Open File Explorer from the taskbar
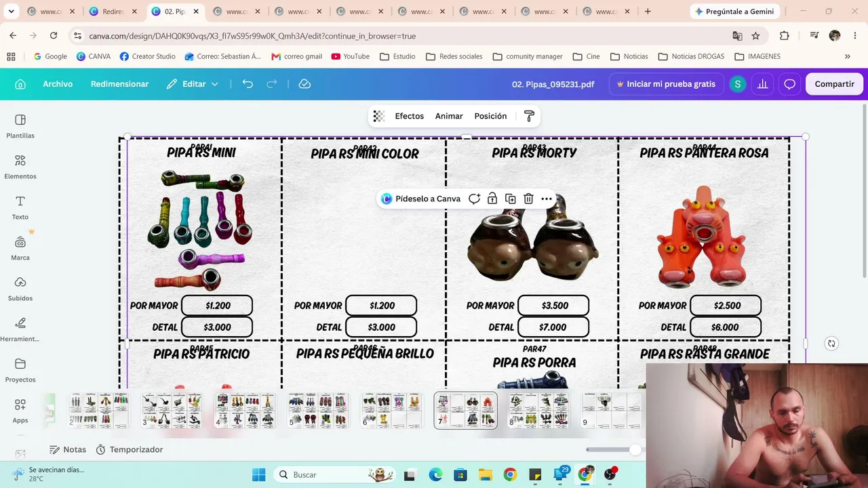868x488 pixels. (485, 474)
